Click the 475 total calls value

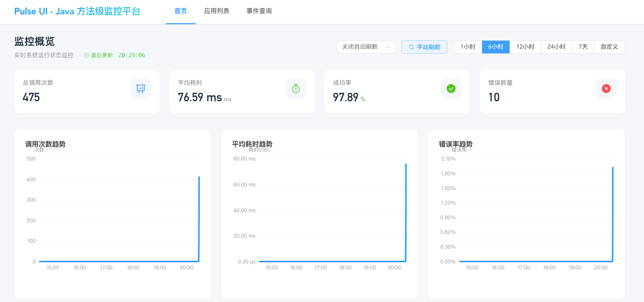(31, 97)
